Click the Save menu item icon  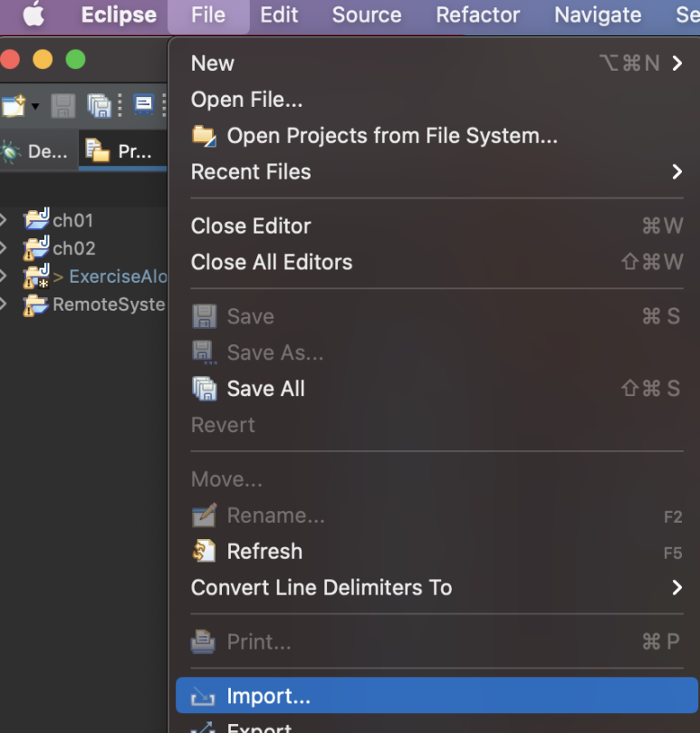point(205,316)
